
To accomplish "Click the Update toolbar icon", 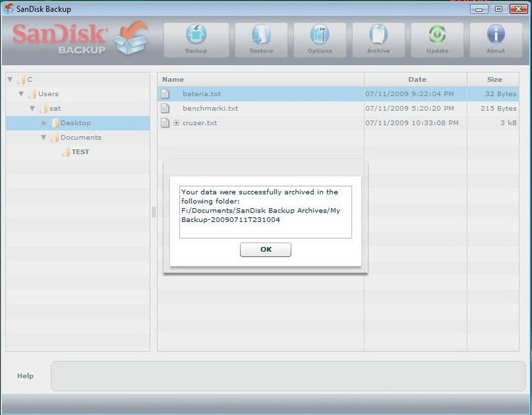I will (437, 40).
